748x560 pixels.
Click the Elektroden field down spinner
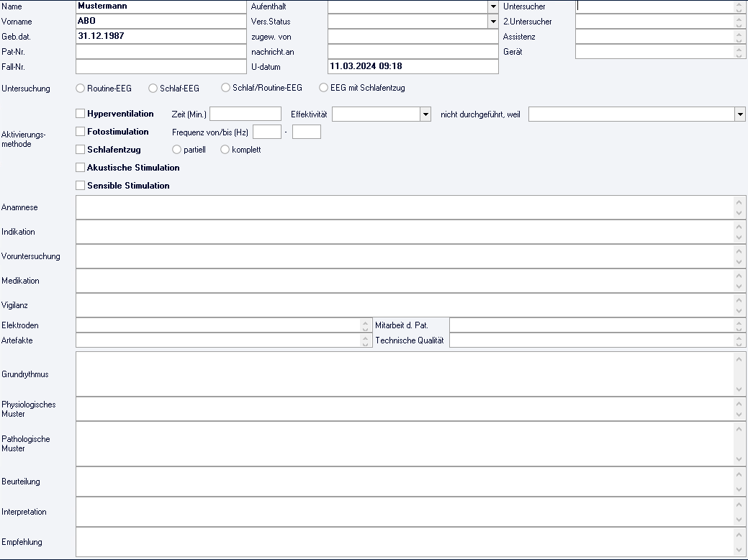tap(366, 329)
